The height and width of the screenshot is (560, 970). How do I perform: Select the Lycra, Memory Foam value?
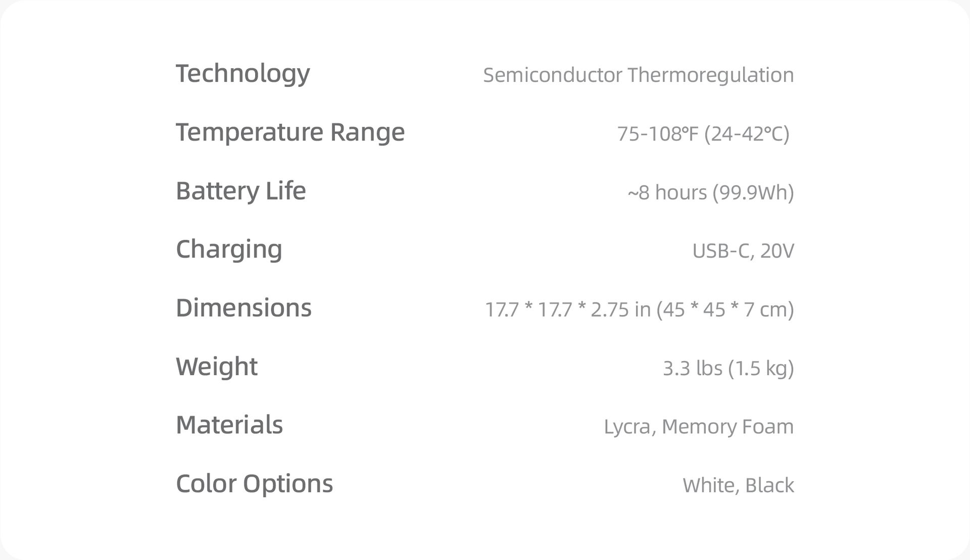click(x=699, y=427)
